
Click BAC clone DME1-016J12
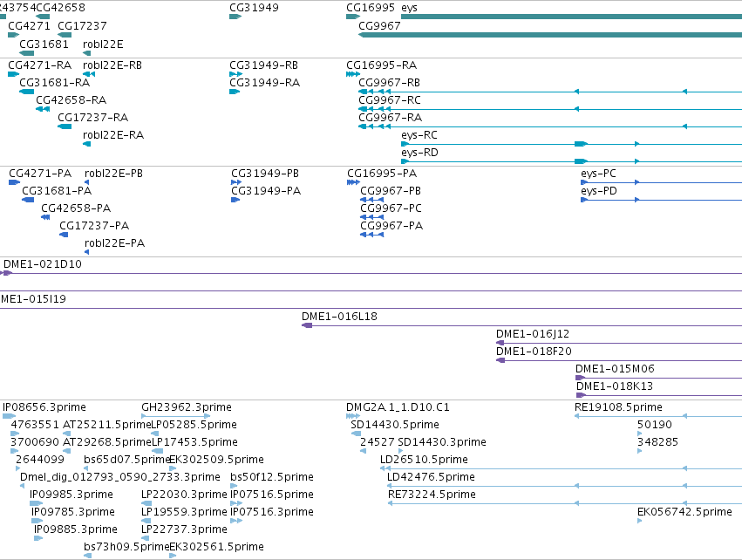pyautogui.click(x=533, y=334)
